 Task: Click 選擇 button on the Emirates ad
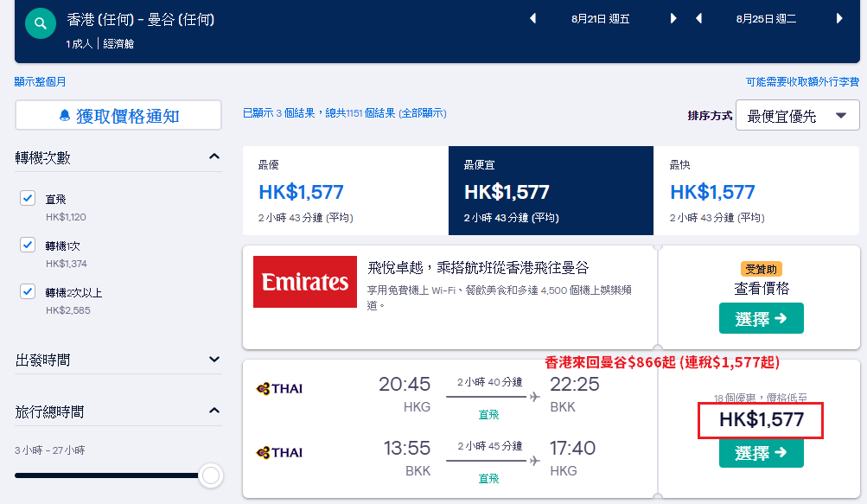tap(761, 318)
